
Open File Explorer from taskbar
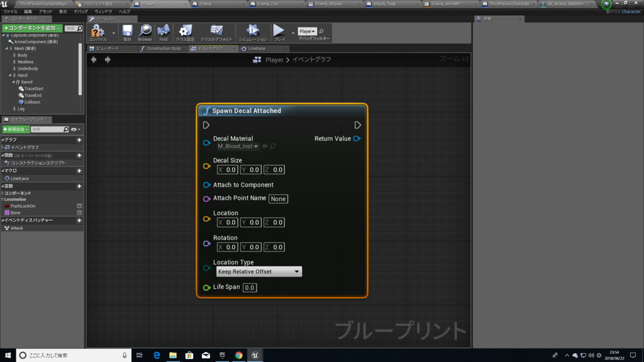click(x=173, y=356)
